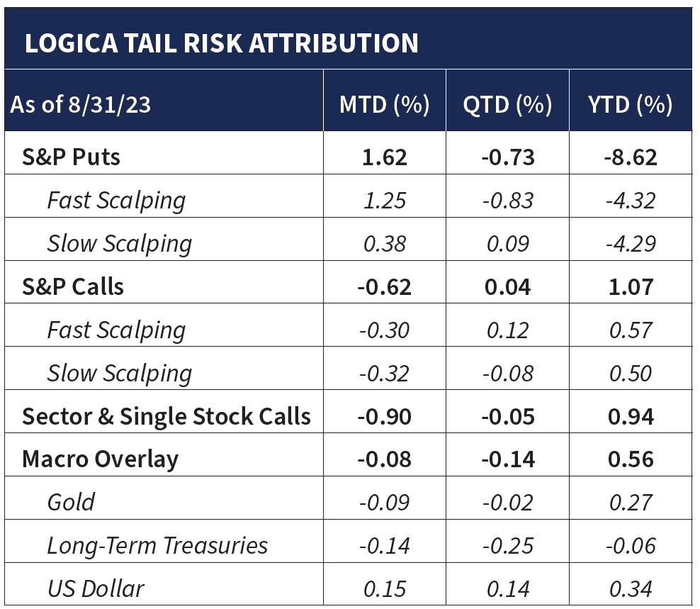Click the S&P Calls row label
Image resolution: width=700 pixels, height=609 pixels.
73,286
